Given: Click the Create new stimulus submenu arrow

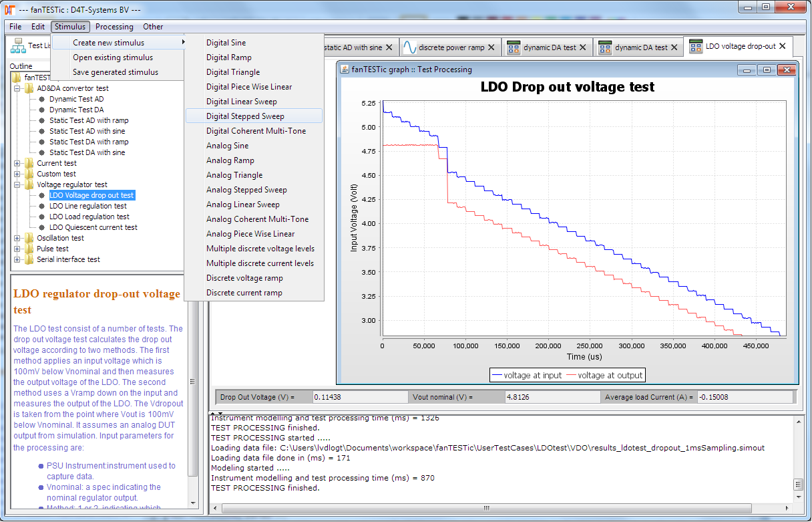Looking at the screenshot, I should [x=183, y=43].
